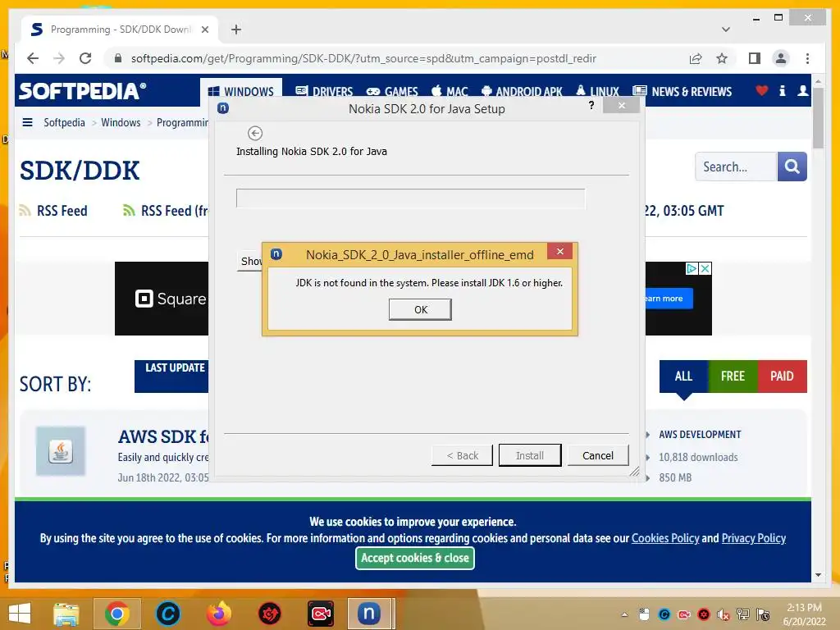Open the Privacy Policy link
840x630 pixels.
click(753, 538)
